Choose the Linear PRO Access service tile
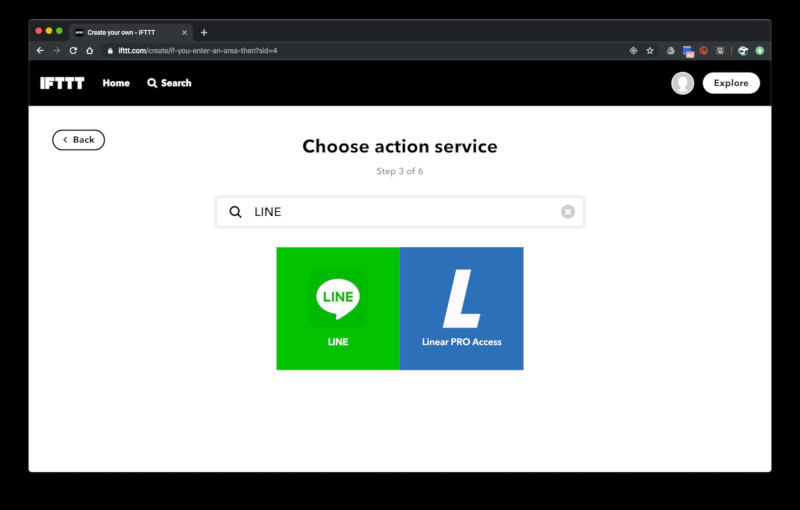This screenshot has width=800, height=510. pos(462,309)
